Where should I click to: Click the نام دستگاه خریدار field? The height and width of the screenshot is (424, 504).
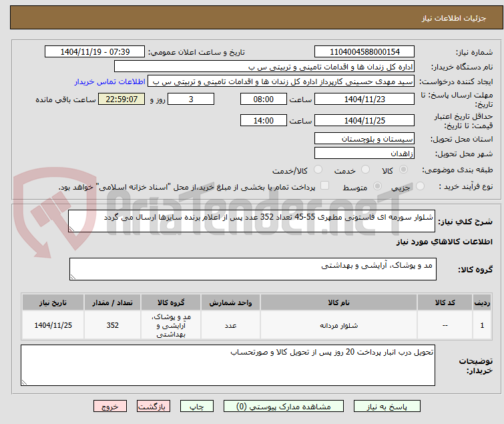tap(264, 67)
